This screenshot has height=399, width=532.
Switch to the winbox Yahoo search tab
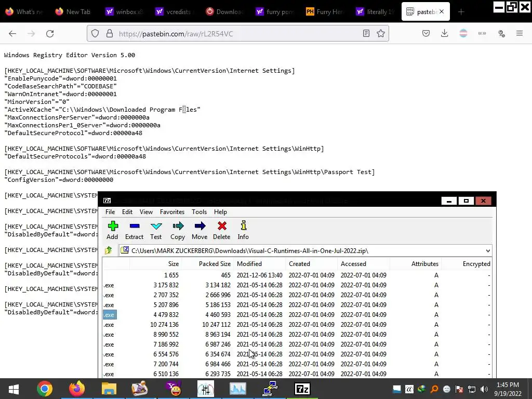[x=125, y=11]
